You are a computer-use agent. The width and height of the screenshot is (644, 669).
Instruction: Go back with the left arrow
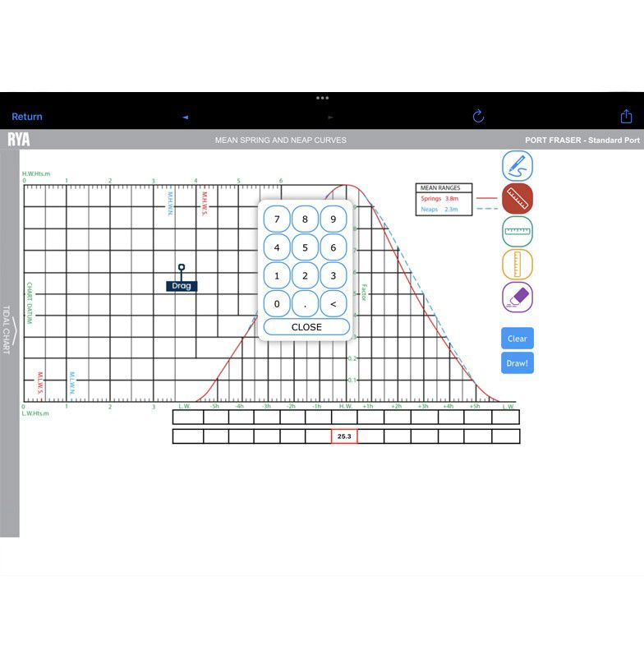[186, 117]
